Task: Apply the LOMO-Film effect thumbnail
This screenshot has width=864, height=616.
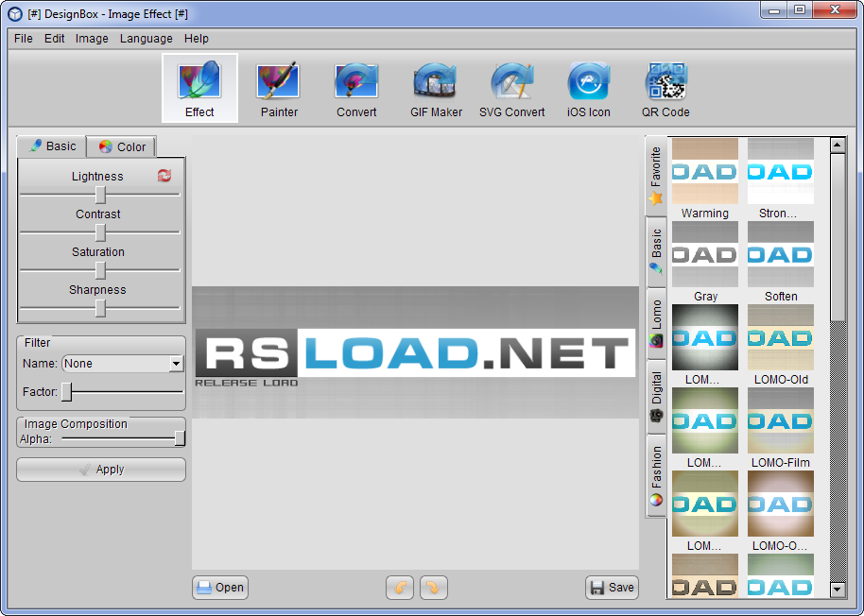Action: coord(780,420)
